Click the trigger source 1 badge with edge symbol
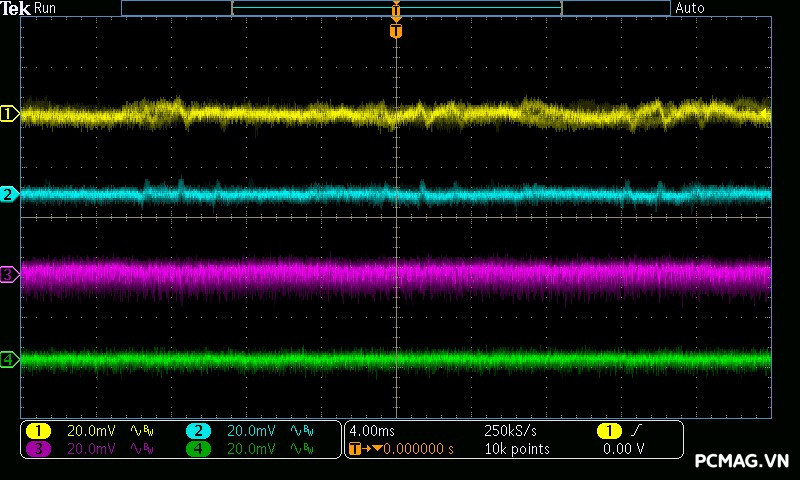This screenshot has width=800, height=480. click(x=609, y=431)
